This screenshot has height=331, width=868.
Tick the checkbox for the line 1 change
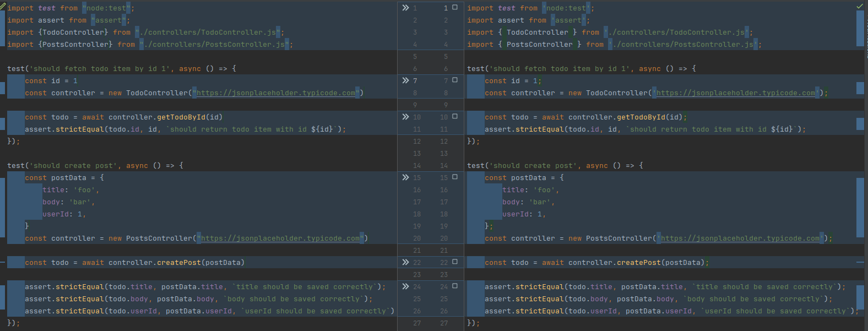tap(455, 8)
